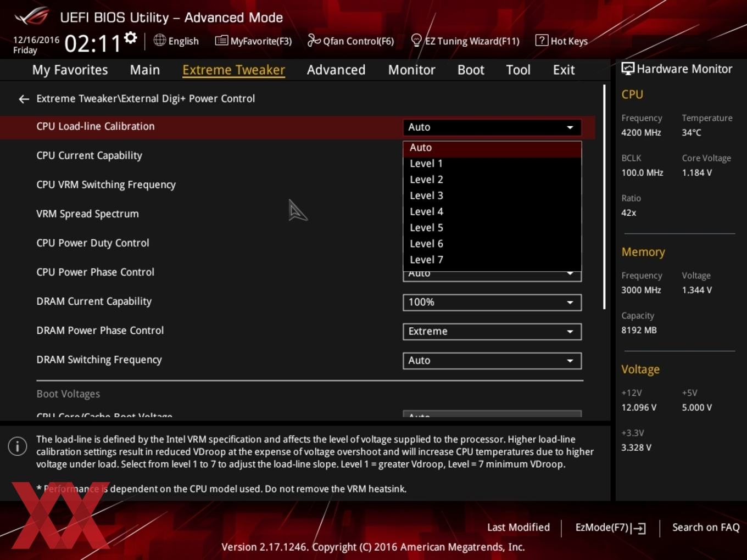Click the 100.0 MHz BCLK value
The image size is (747, 560).
point(642,172)
